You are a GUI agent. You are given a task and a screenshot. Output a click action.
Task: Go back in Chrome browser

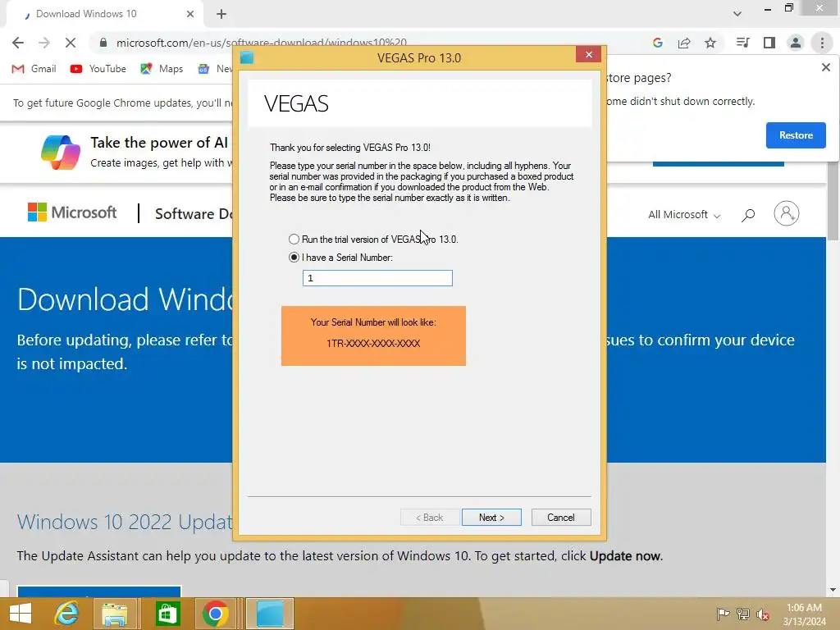[18, 43]
